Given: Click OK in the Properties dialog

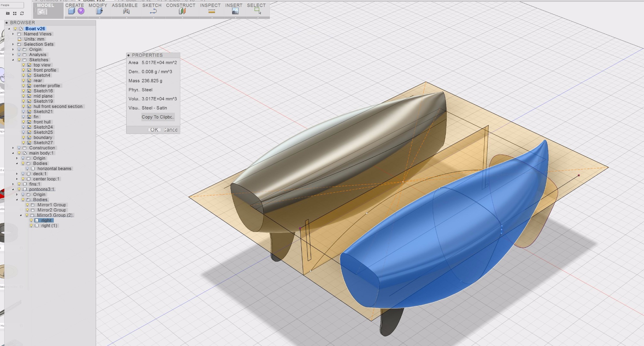Looking at the screenshot, I should pyautogui.click(x=154, y=130).
